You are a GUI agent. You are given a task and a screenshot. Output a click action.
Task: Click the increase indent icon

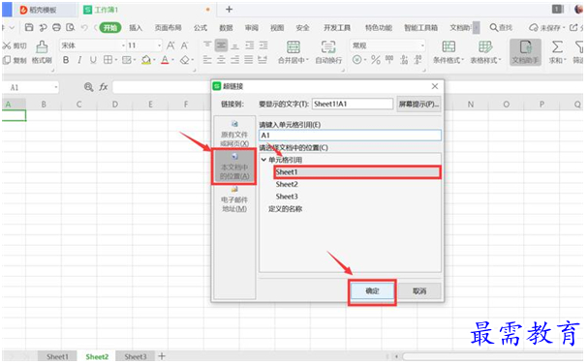tap(263, 45)
